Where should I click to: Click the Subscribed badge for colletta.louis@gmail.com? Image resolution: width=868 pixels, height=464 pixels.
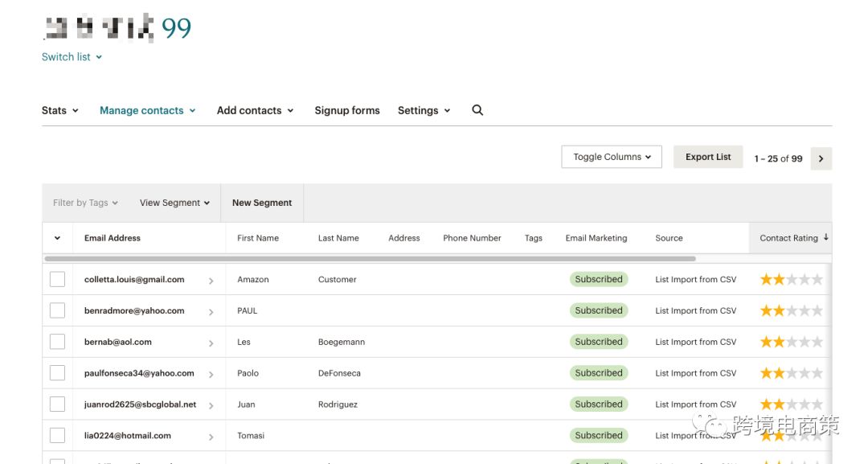point(599,279)
